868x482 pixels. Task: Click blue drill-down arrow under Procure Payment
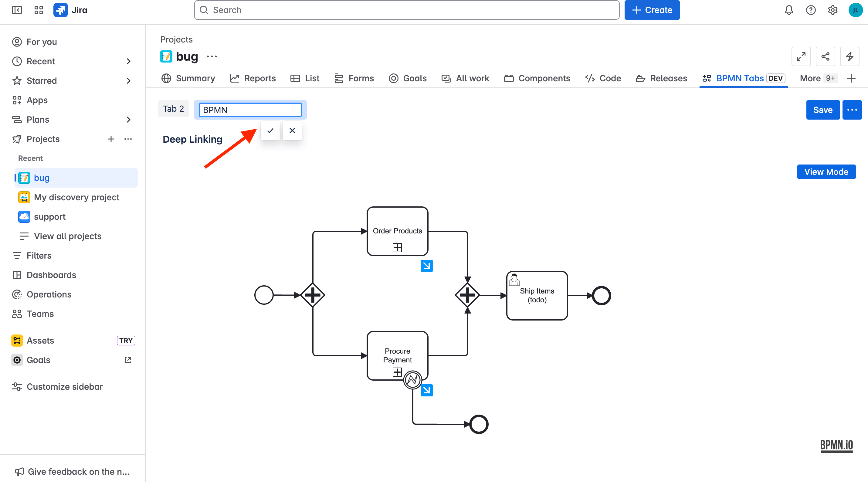427,390
